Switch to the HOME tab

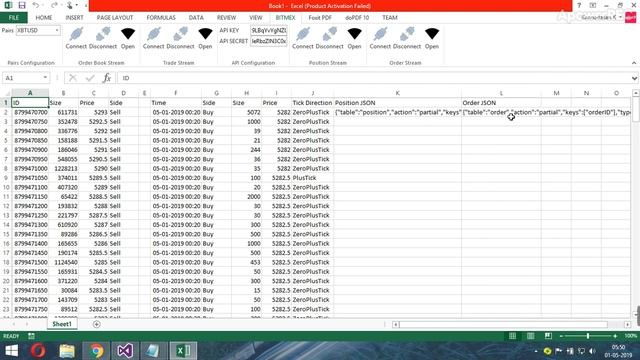click(x=44, y=18)
